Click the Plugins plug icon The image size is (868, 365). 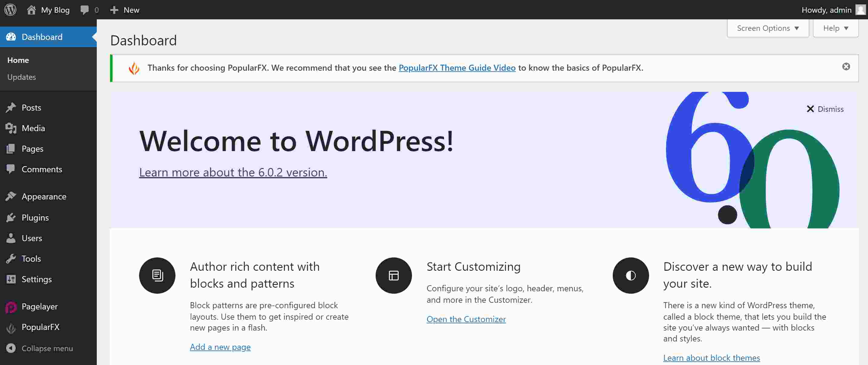click(x=11, y=218)
